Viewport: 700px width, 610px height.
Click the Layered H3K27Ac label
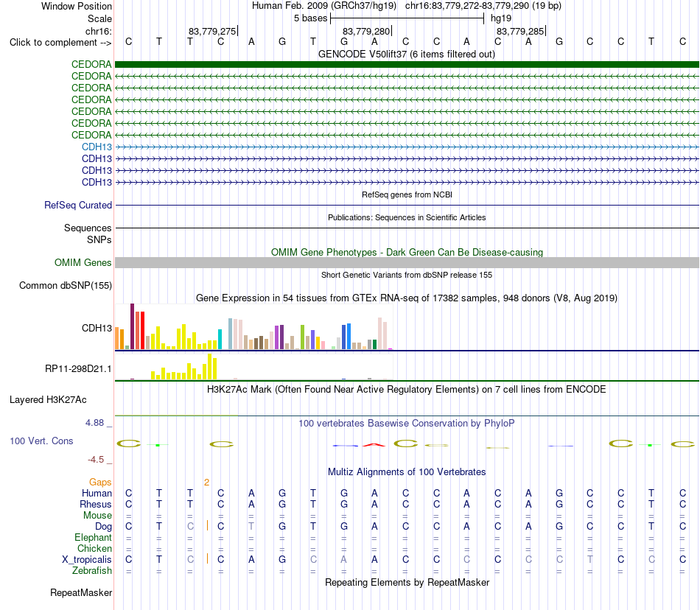(48, 400)
